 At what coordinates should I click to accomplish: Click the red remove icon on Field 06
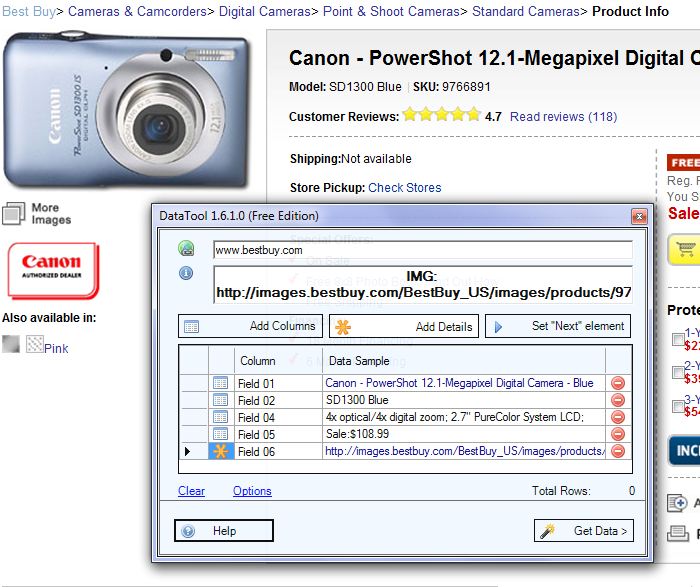617,451
